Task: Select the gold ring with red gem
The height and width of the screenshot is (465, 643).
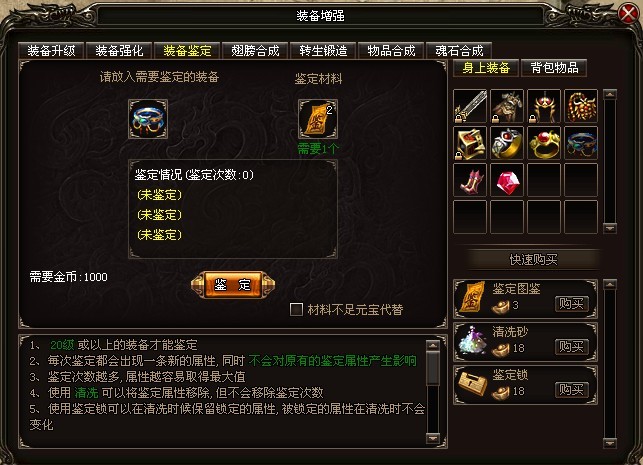Action: pyautogui.click(x=544, y=143)
